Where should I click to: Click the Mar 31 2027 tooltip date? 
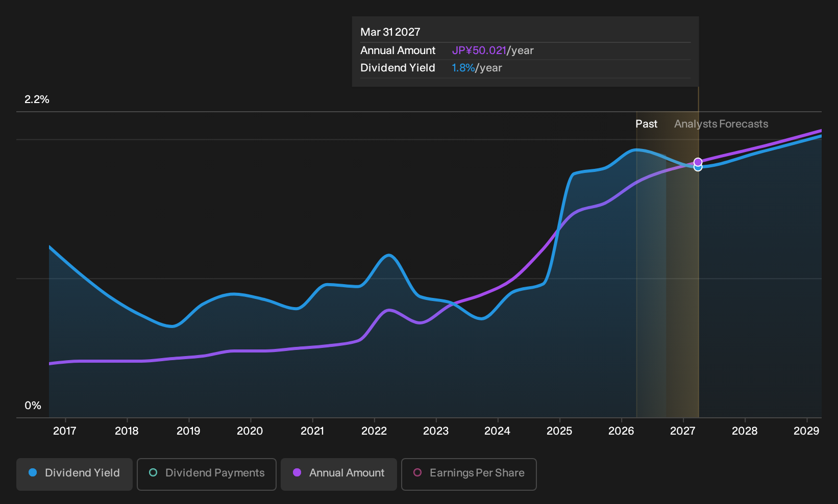[x=390, y=32]
